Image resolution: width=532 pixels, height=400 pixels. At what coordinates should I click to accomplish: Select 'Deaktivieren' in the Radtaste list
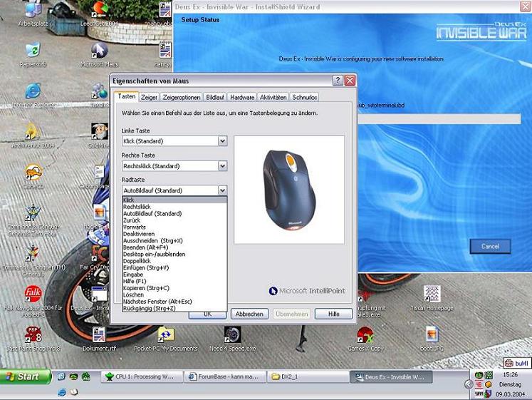coord(174,234)
